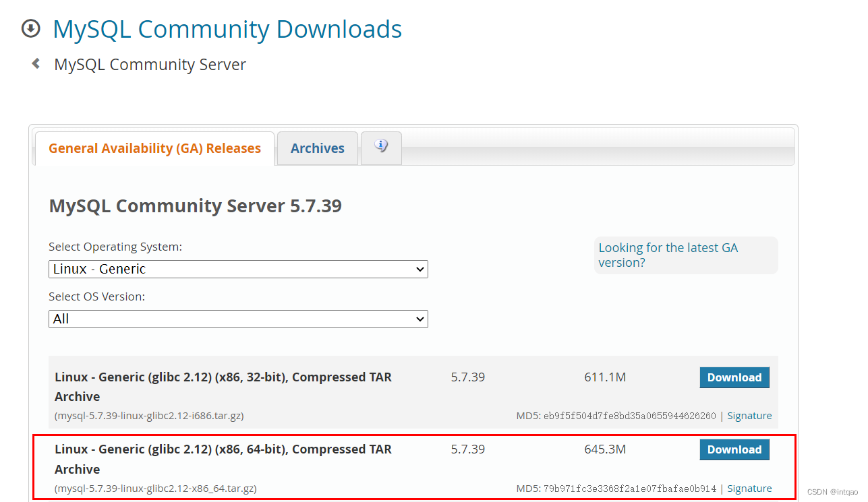
Task: Click the 645.3M file size
Action: pos(605,449)
